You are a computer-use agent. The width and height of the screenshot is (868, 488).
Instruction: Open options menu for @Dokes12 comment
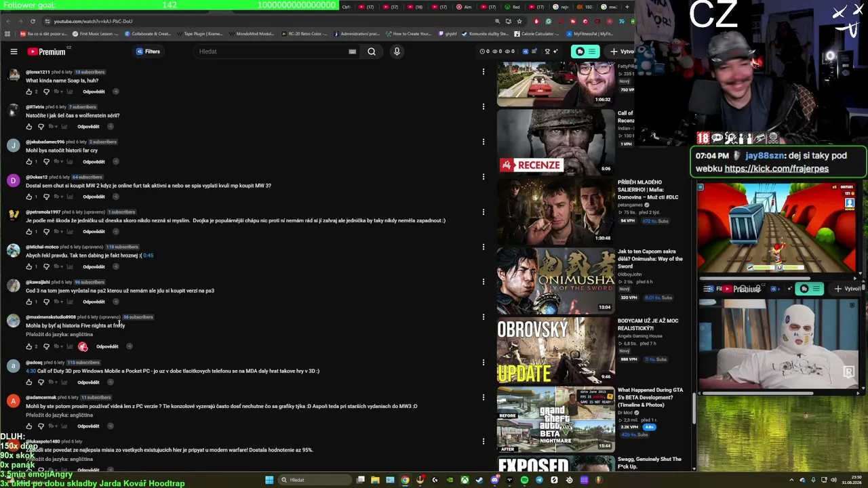point(484,177)
